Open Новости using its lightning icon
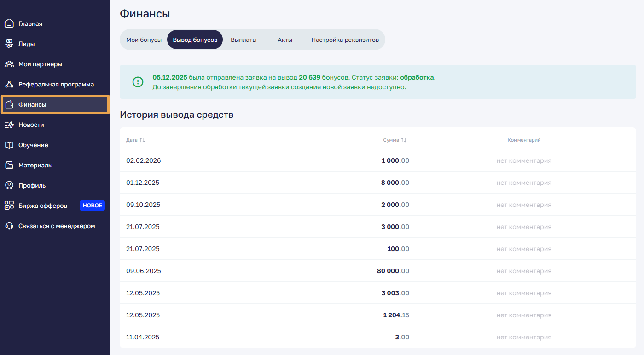644x355 pixels. (x=9, y=125)
